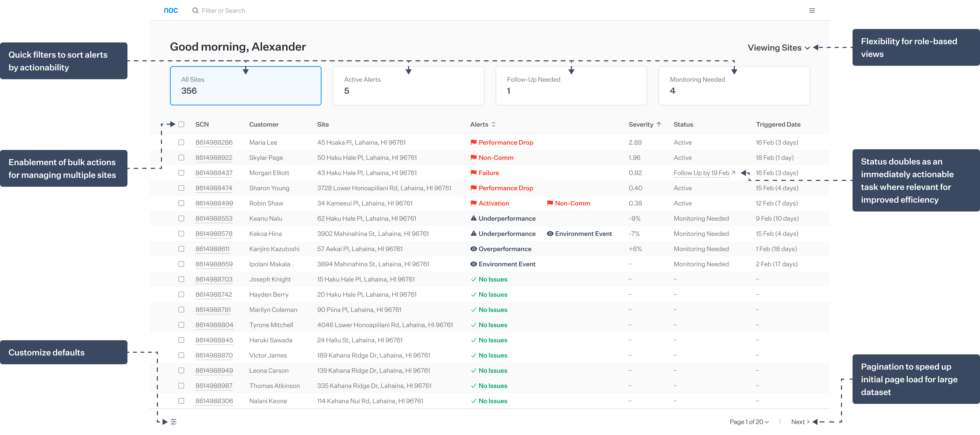
Task: Open SCN 8614988553 link
Action: point(214,218)
